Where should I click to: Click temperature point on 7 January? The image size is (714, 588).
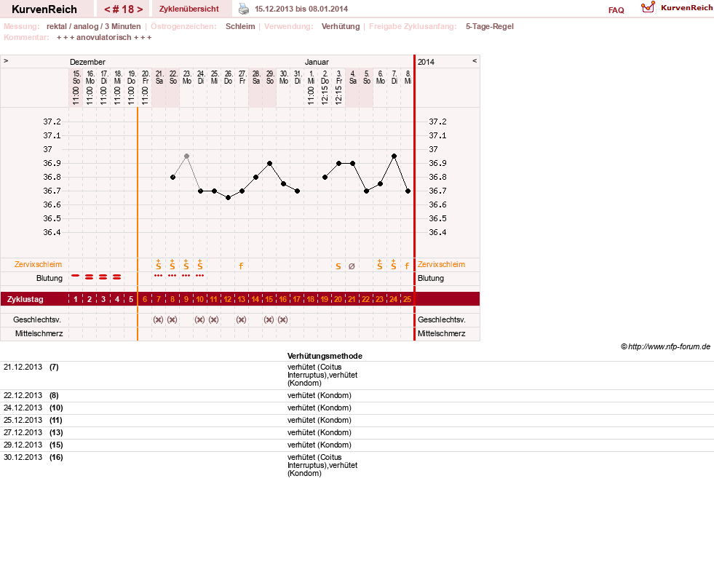point(394,156)
